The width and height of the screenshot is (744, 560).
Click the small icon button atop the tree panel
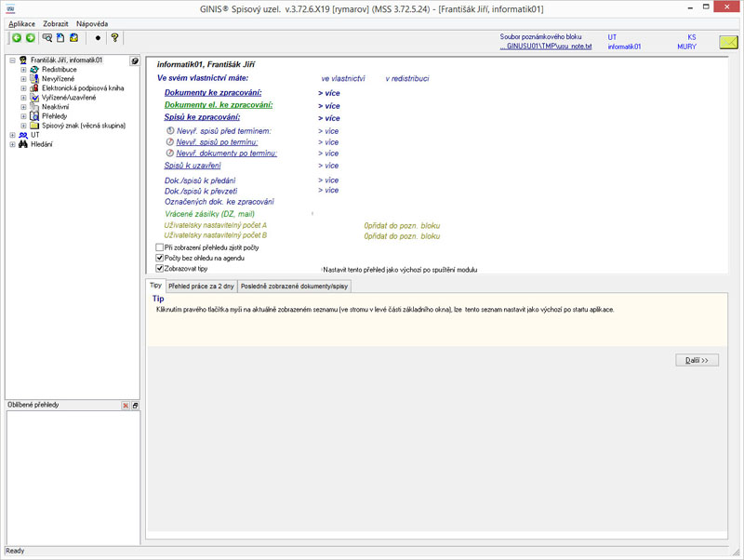point(135,60)
